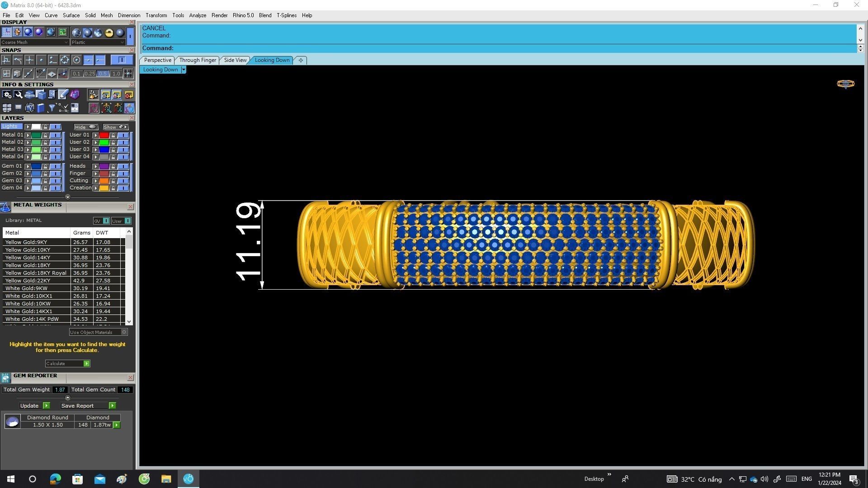This screenshot has height=488, width=868.
Task: Click the notepad with pencil icon
Action: click(63, 94)
